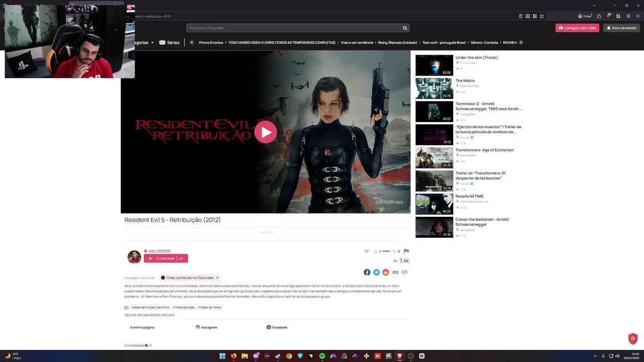Like the video with thumbs up
The width and height of the screenshot is (644, 362).
375,251
